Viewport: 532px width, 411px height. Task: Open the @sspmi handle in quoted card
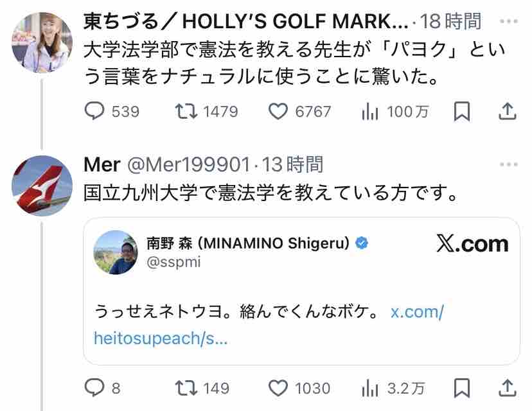tap(170, 263)
